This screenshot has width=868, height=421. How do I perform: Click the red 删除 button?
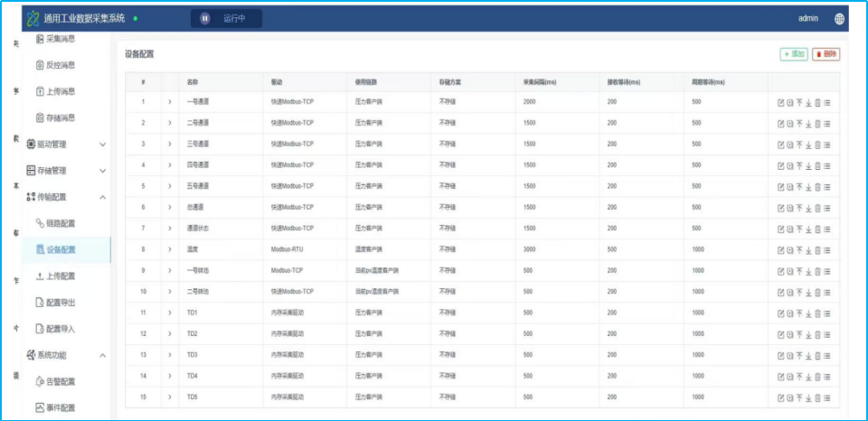(826, 54)
